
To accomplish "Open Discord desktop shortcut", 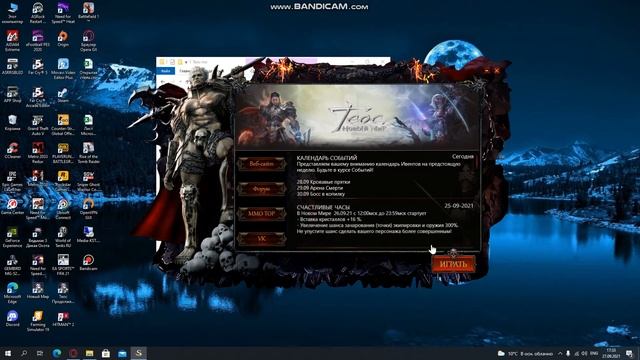I will point(13,319).
